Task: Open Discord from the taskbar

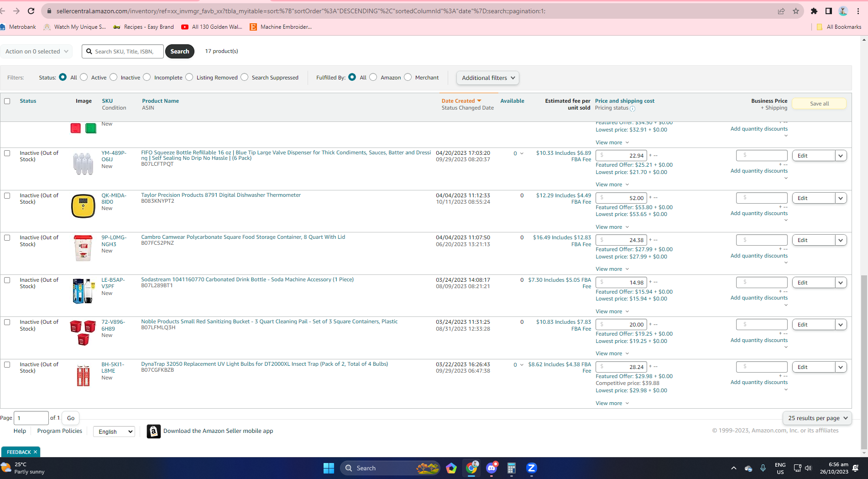Action: 492,468
